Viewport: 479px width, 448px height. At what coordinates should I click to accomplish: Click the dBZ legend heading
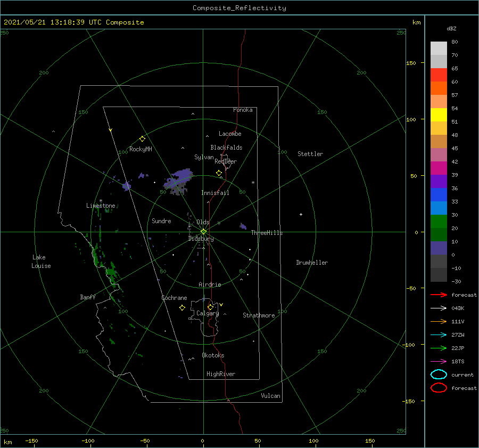[451, 29]
